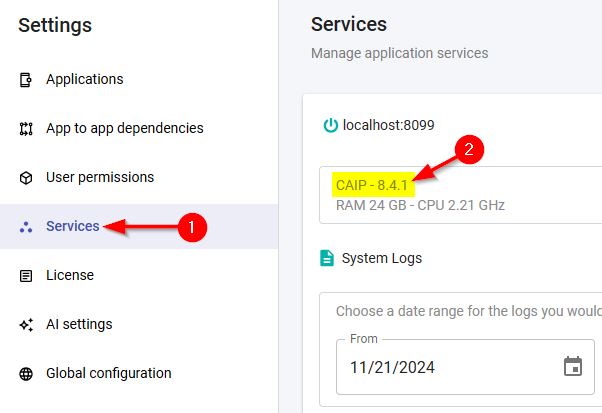The height and width of the screenshot is (413, 602).
Task: Open the License settings page
Action: pos(70,275)
